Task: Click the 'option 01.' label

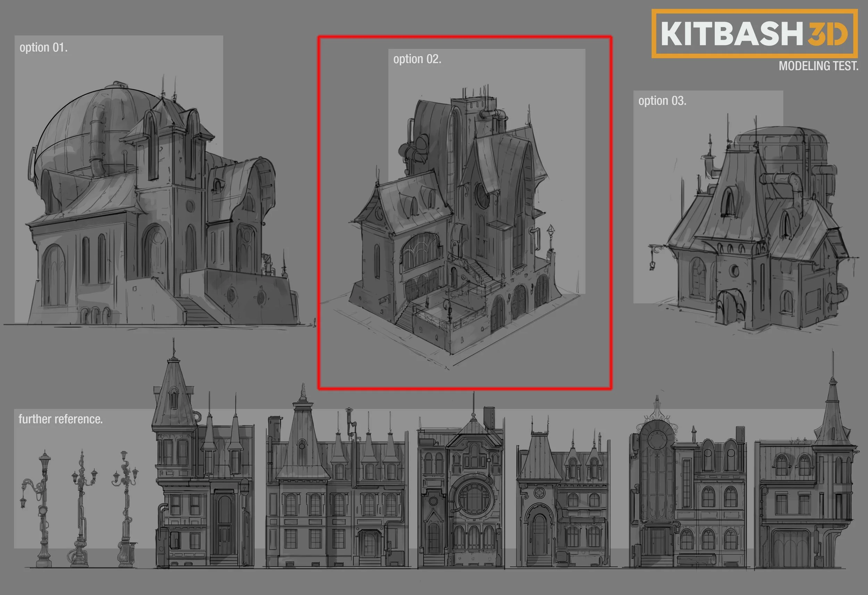Action: (43, 47)
